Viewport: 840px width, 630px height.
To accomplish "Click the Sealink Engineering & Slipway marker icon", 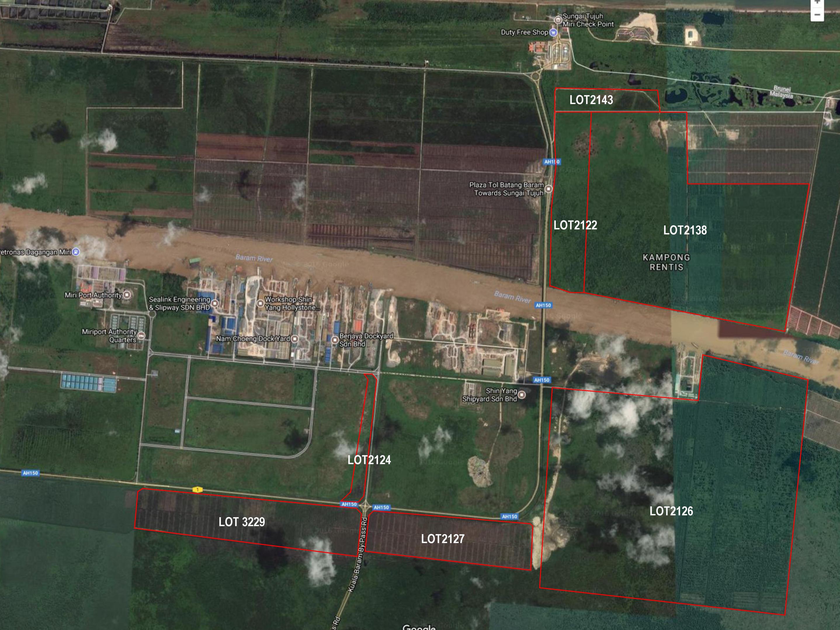I will pyautogui.click(x=215, y=303).
